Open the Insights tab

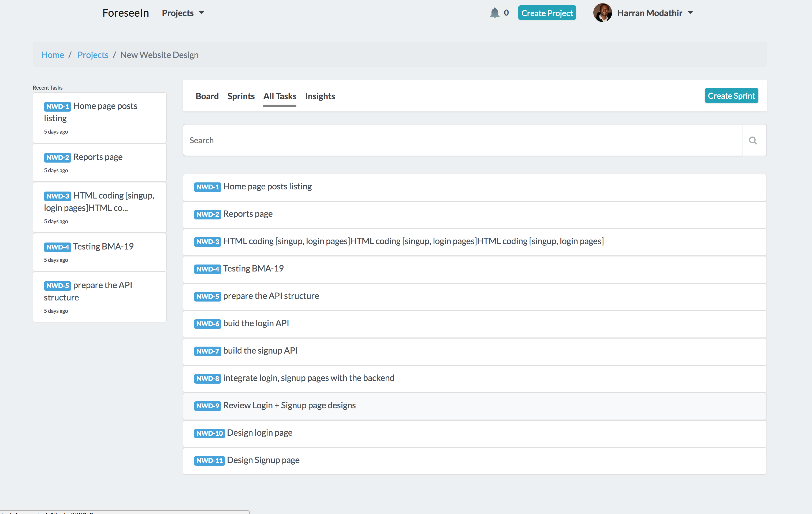point(320,96)
